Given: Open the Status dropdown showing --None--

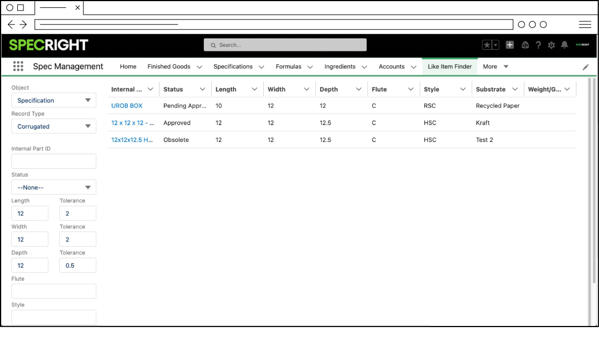Looking at the screenshot, I should click(53, 187).
